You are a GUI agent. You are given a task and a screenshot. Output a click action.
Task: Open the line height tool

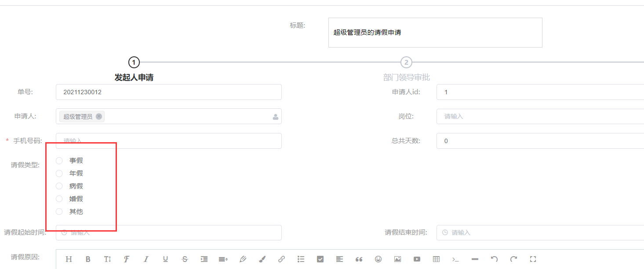(x=223, y=259)
